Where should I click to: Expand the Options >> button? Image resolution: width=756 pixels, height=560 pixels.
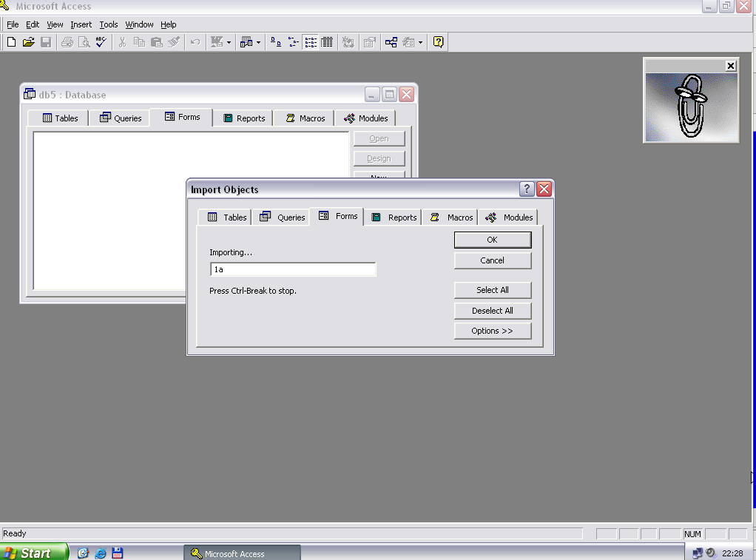[492, 331]
